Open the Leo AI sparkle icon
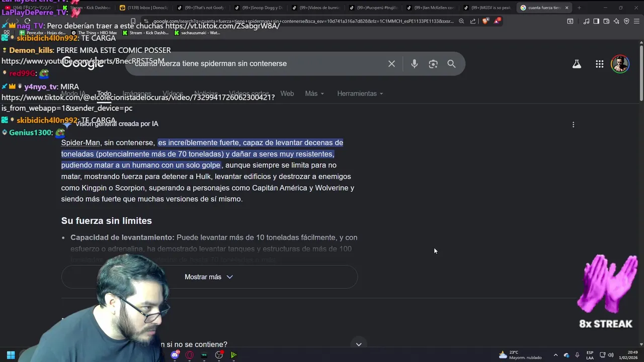Screen dimensions: 644x362 (x=616, y=21)
